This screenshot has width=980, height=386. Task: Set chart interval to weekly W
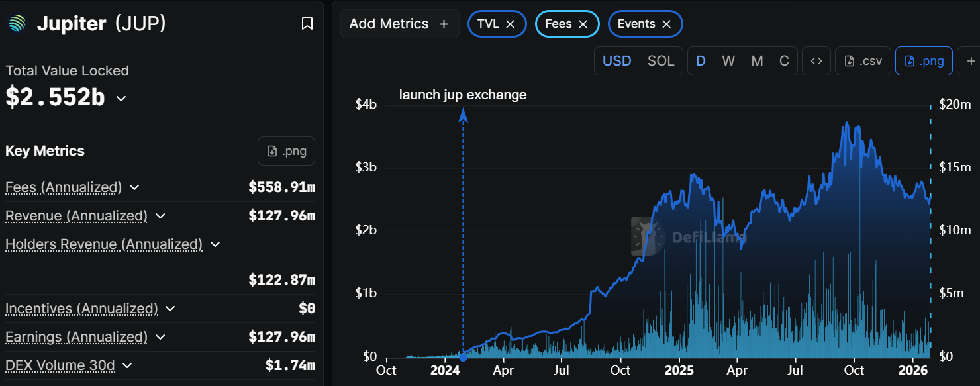[x=728, y=61]
